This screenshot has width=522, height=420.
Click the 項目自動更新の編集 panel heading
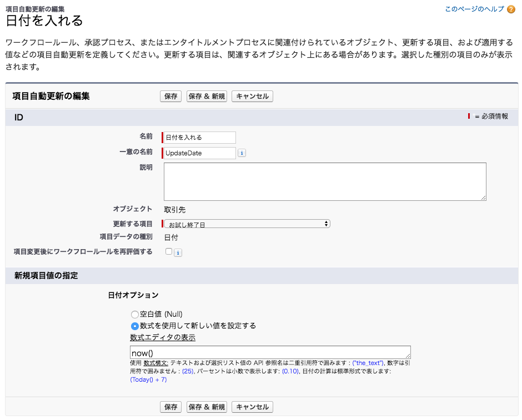pos(51,97)
